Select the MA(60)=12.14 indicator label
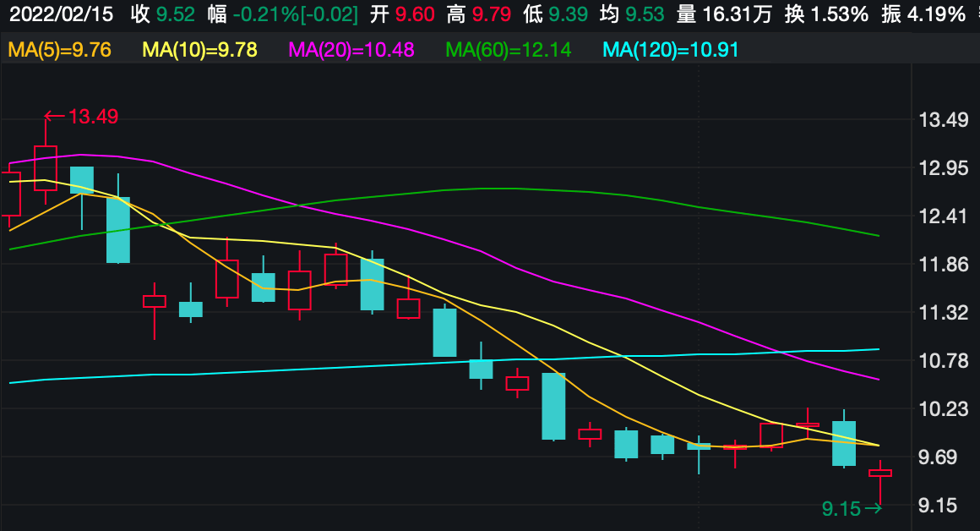Screen dimensions: 980x531 coord(509,50)
